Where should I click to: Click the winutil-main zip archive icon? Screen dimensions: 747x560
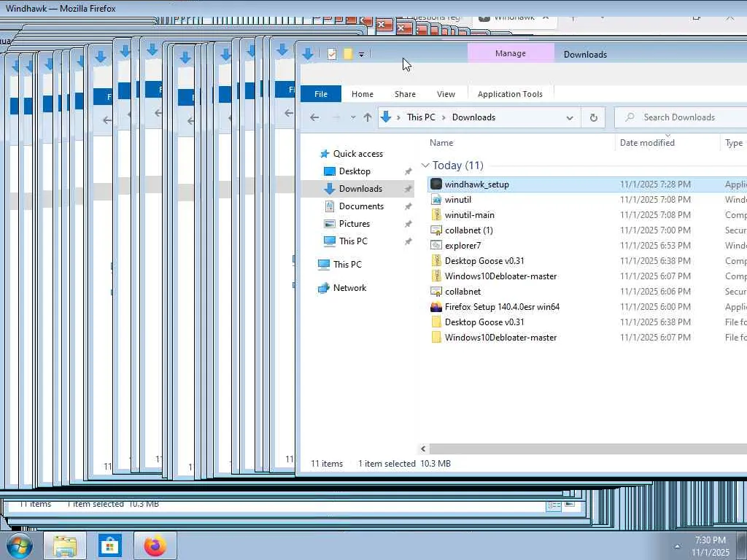tap(436, 215)
